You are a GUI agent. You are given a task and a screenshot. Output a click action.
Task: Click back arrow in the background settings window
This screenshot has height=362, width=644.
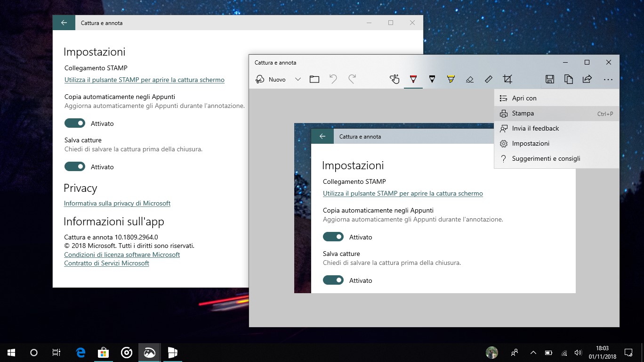[64, 23]
